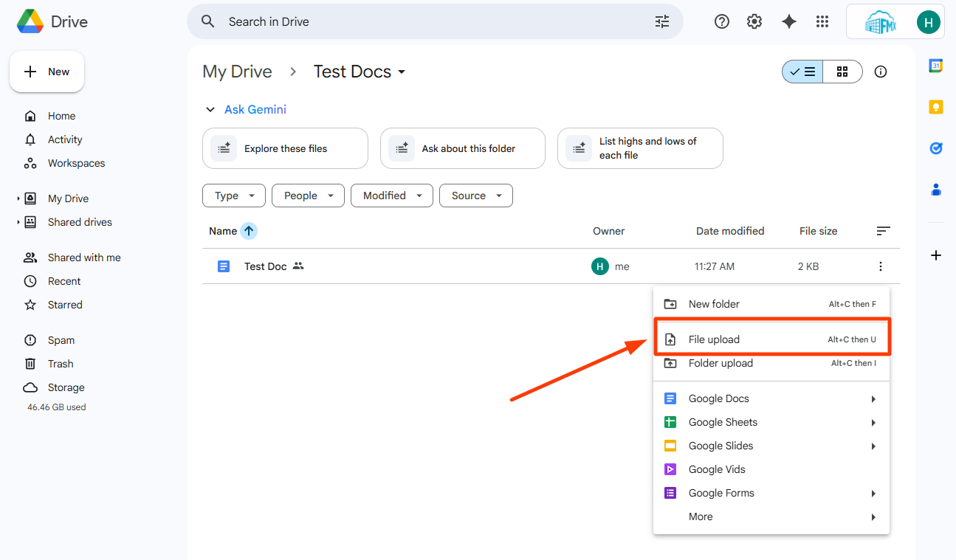Open Google Calendar side panel icon
This screenshot has height=560, width=956.
(x=936, y=66)
